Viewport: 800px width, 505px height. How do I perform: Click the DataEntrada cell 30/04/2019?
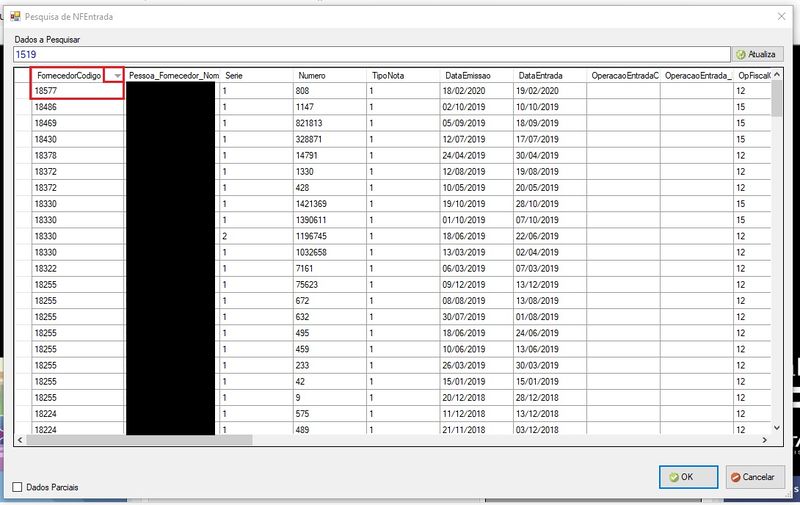tap(550, 156)
